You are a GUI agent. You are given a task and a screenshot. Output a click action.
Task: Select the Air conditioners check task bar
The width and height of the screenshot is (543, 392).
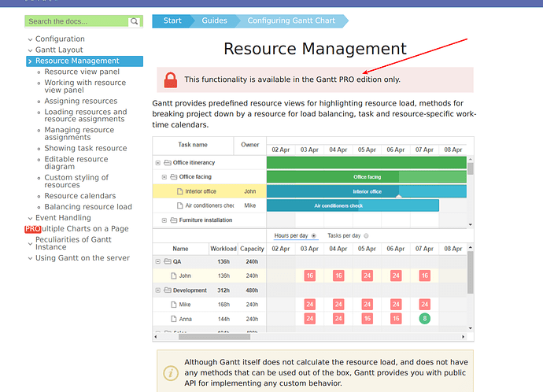pyautogui.click(x=353, y=205)
